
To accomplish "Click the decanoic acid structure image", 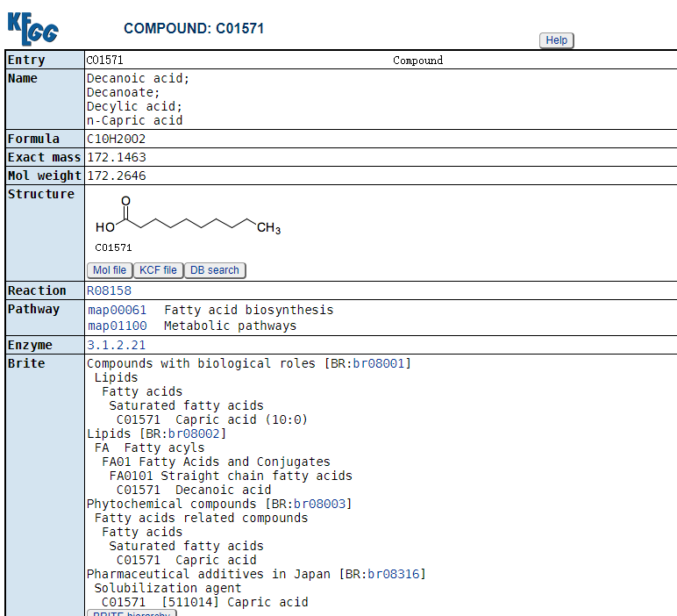I will coord(188,219).
